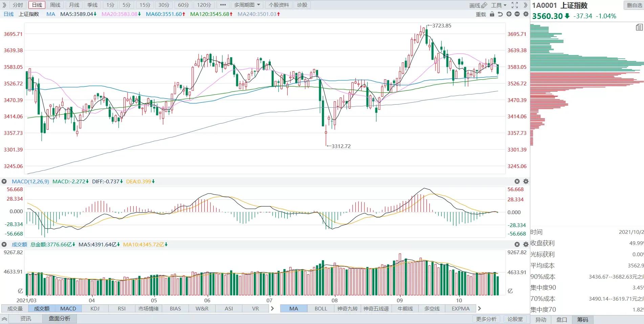Image resolution: width=644 pixels, height=324 pixels.
Task: Select the 神奇九转 indicator tab
Action: pyautogui.click(x=348, y=308)
